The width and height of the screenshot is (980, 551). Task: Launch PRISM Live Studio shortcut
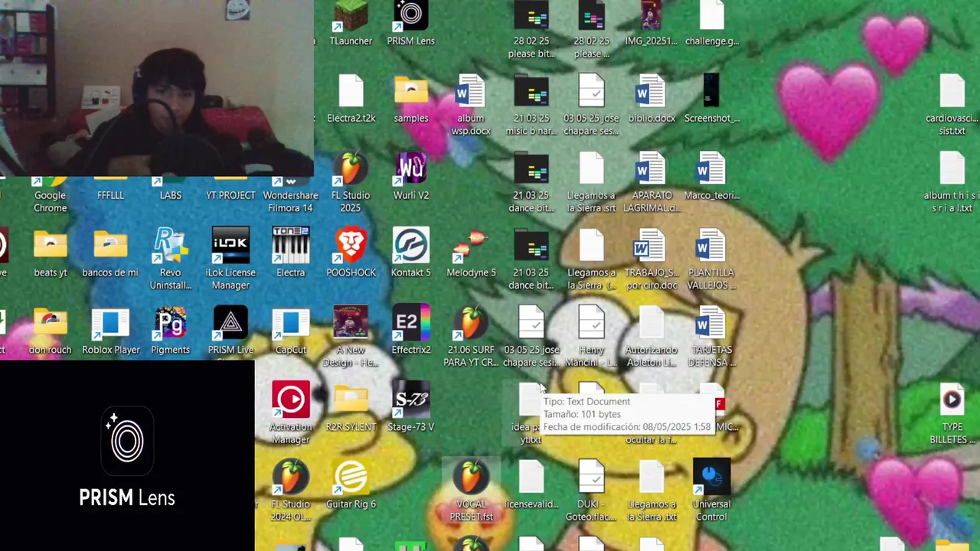coord(230,331)
